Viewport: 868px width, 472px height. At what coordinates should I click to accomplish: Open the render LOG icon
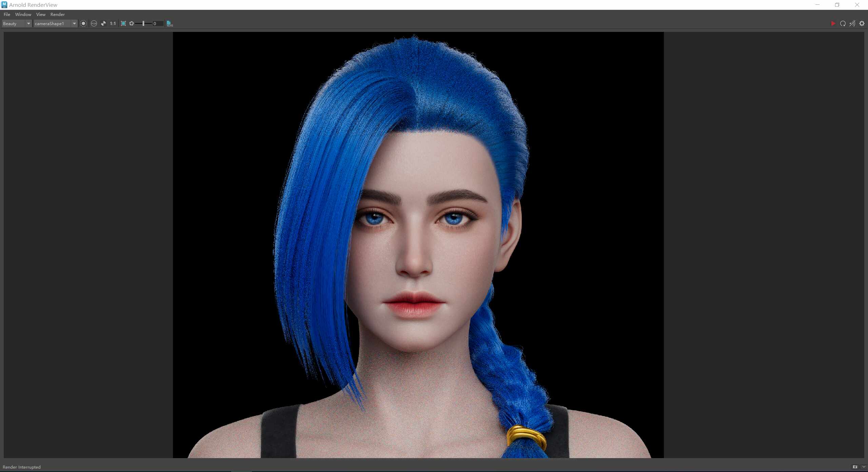click(x=170, y=23)
